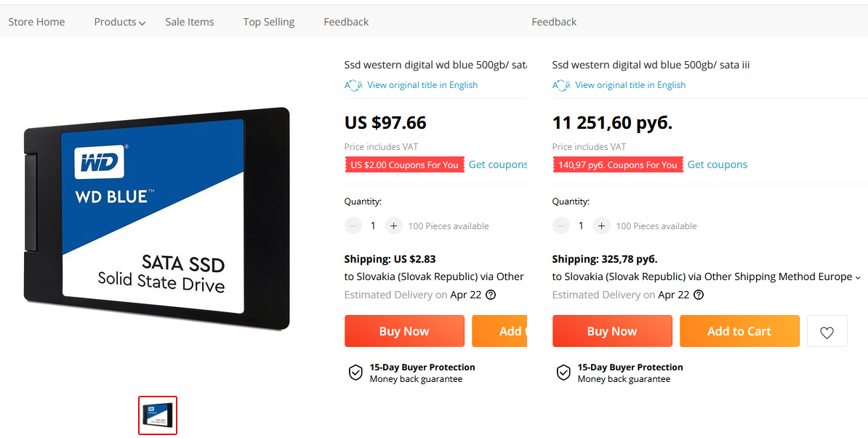
Task: Go to Top Selling section
Action: 268,22
